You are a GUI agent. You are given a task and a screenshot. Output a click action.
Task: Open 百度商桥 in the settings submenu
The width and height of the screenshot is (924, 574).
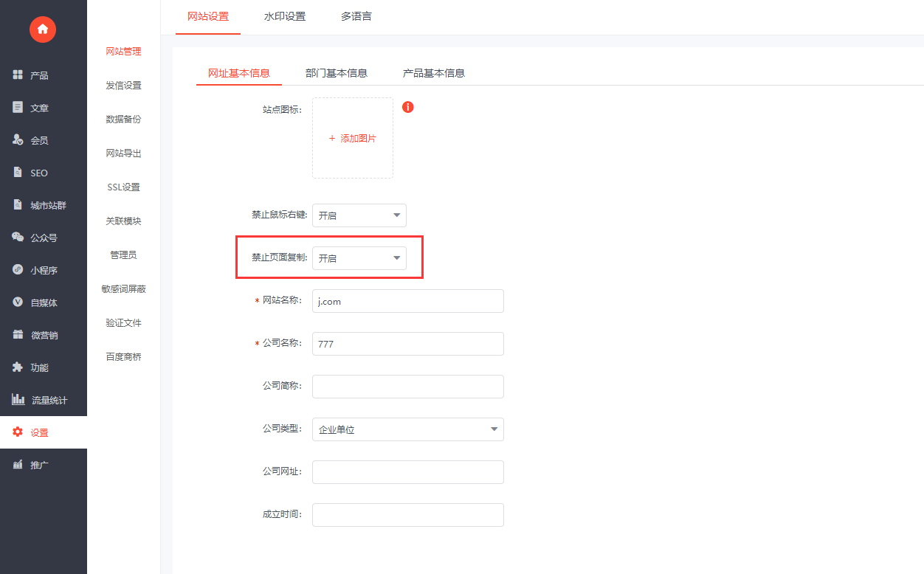[123, 357]
